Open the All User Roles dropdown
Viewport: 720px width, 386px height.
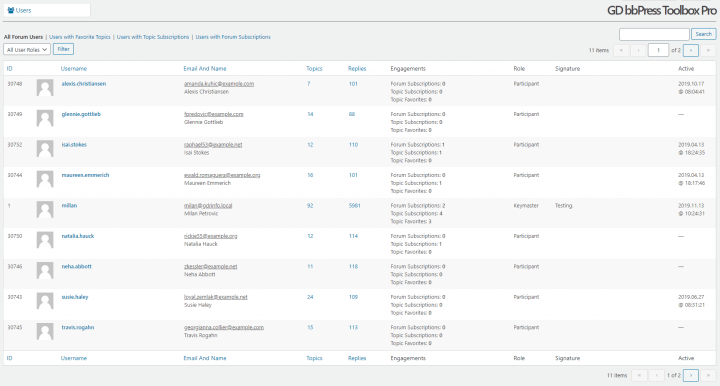coord(27,50)
